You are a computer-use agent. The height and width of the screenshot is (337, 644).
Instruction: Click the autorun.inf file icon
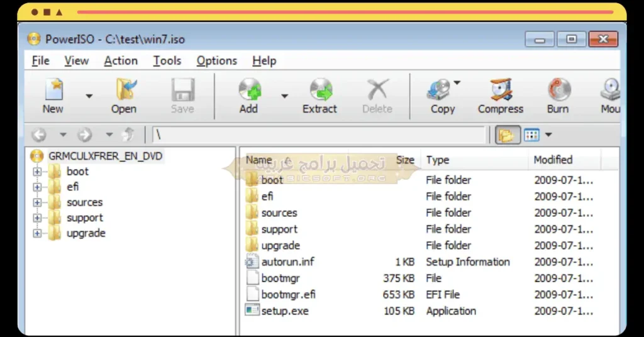(x=252, y=261)
